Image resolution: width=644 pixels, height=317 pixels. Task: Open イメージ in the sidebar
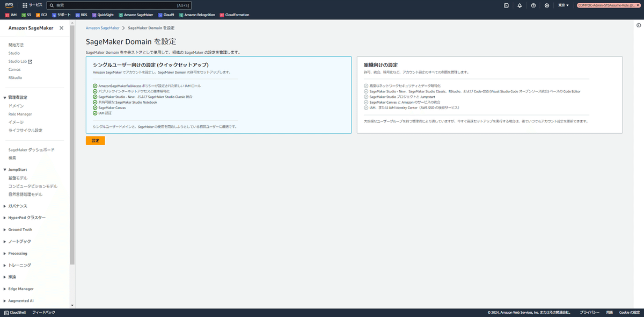[x=16, y=122]
